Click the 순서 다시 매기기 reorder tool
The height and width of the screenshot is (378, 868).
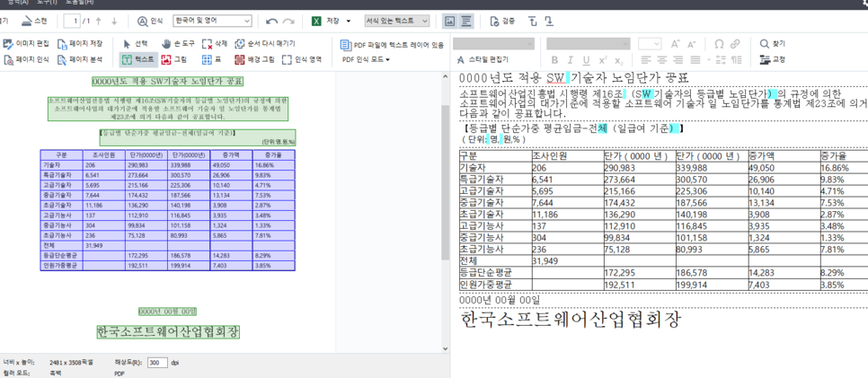pos(264,44)
